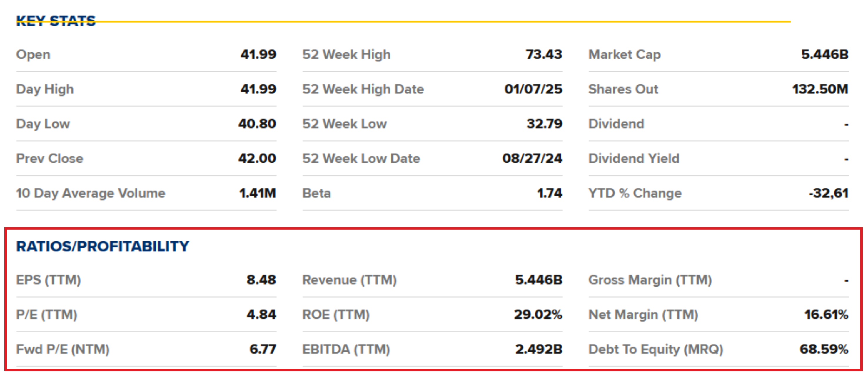Click the 10 Day Average Volume label
This screenshot has height=378, width=868.
(91, 193)
